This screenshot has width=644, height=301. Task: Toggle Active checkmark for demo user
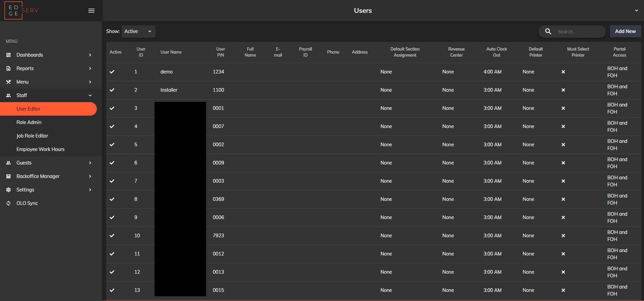pos(112,72)
